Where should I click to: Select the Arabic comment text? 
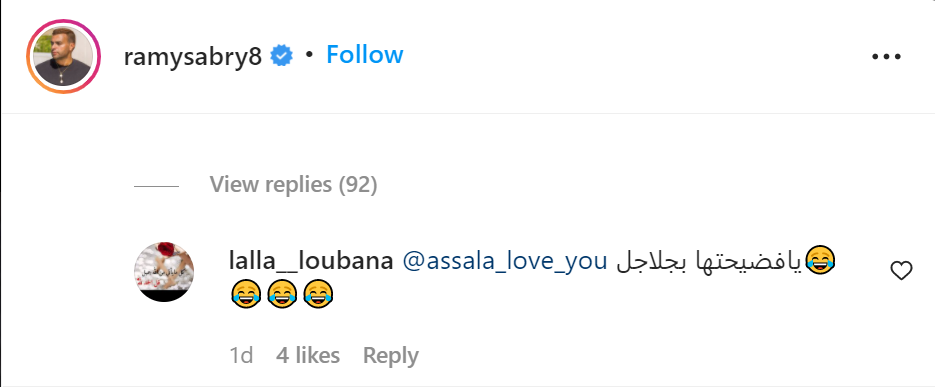[x=709, y=263]
